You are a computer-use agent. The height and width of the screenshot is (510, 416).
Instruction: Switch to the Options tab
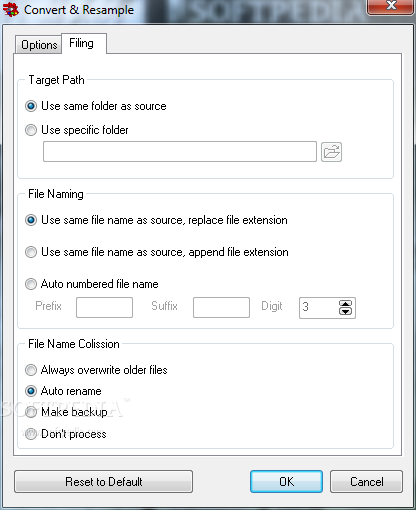click(39, 45)
